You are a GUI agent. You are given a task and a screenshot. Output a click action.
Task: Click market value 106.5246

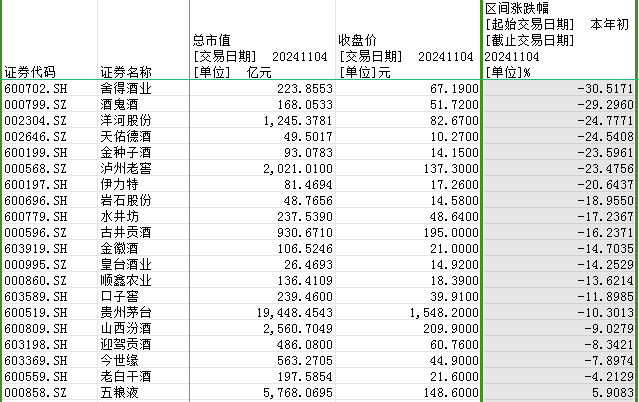[262, 249]
